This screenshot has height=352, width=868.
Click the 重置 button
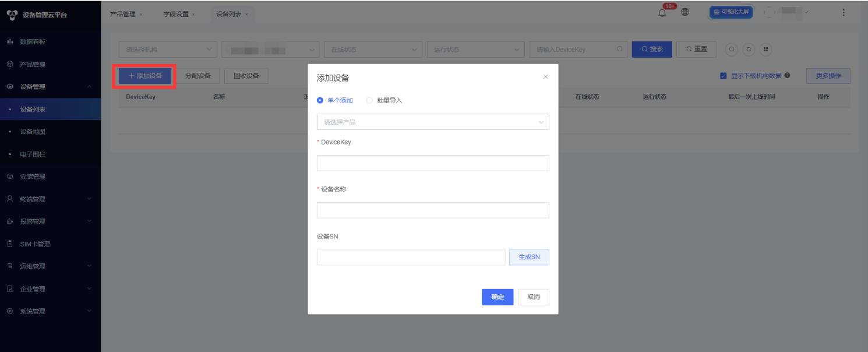click(697, 50)
